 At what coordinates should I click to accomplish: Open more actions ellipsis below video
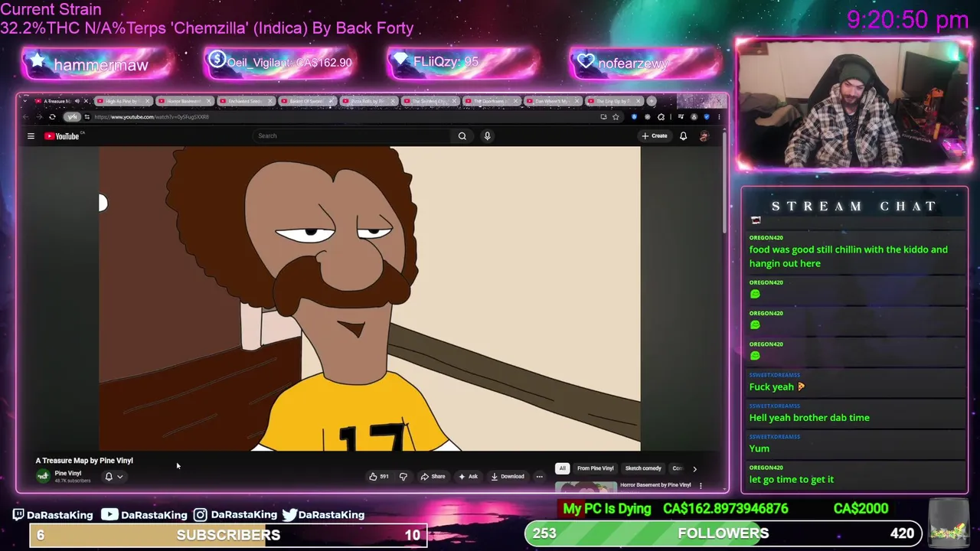[x=539, y=477]
